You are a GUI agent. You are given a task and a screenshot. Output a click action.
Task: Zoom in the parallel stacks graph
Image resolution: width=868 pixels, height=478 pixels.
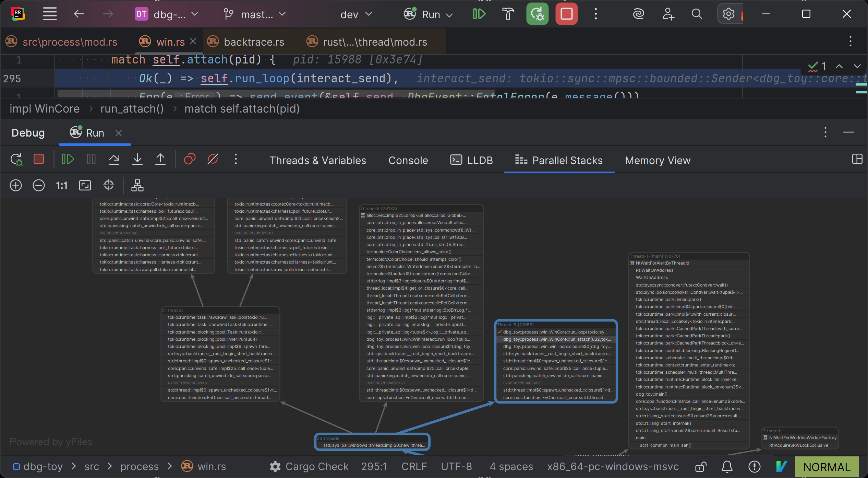[x=16, y=185]
